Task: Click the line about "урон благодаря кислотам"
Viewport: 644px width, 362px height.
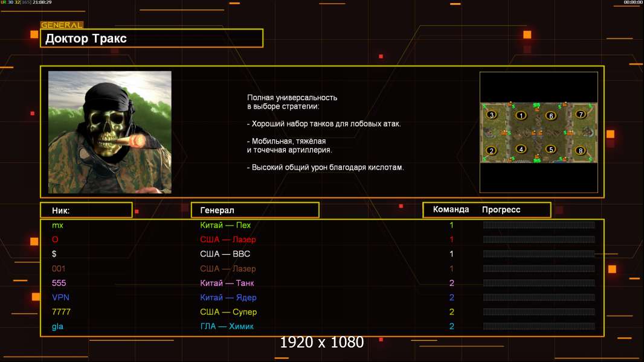Action: point(325,167)
